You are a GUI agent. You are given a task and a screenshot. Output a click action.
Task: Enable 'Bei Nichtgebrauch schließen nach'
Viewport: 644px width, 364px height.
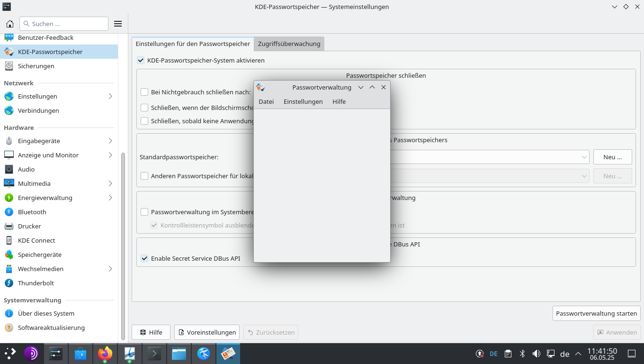pos(144,92)
